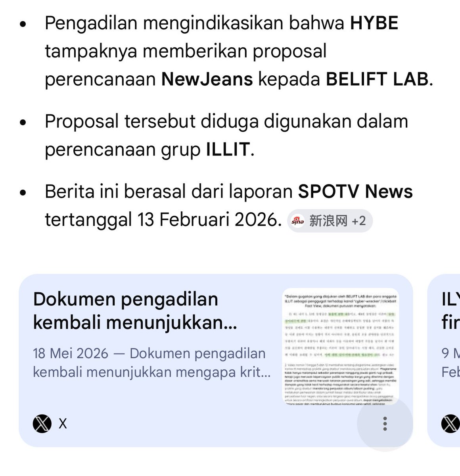
Task: Select the bold text 'BELIFT LAB'
Action: (x=377, y=79)
